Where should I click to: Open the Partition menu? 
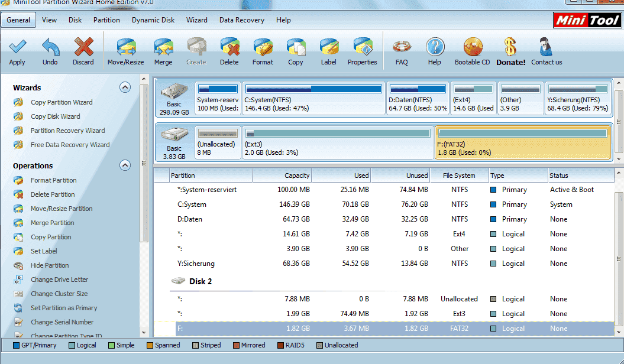click(106, 20)
